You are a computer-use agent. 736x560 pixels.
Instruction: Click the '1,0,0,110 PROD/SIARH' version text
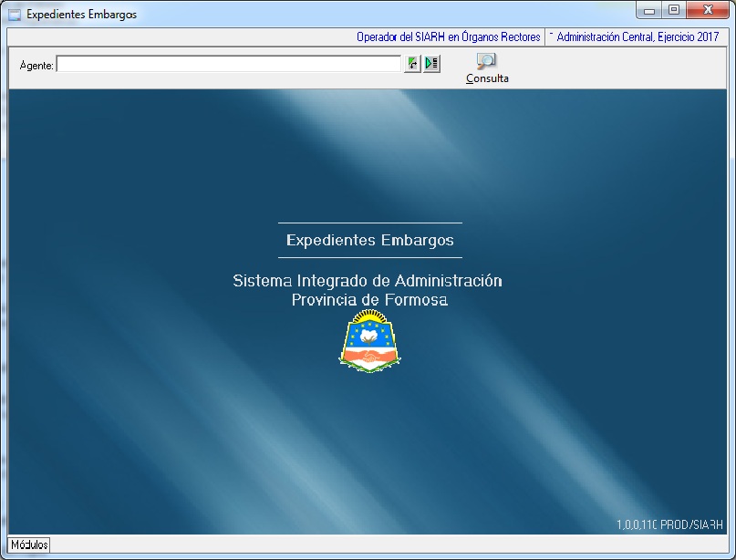point(669,524)
